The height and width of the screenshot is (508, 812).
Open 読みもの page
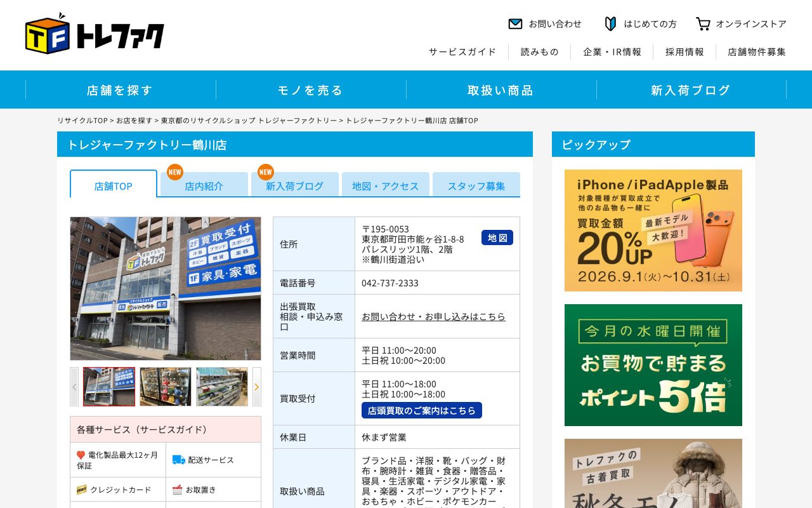(x=540, y=52)
